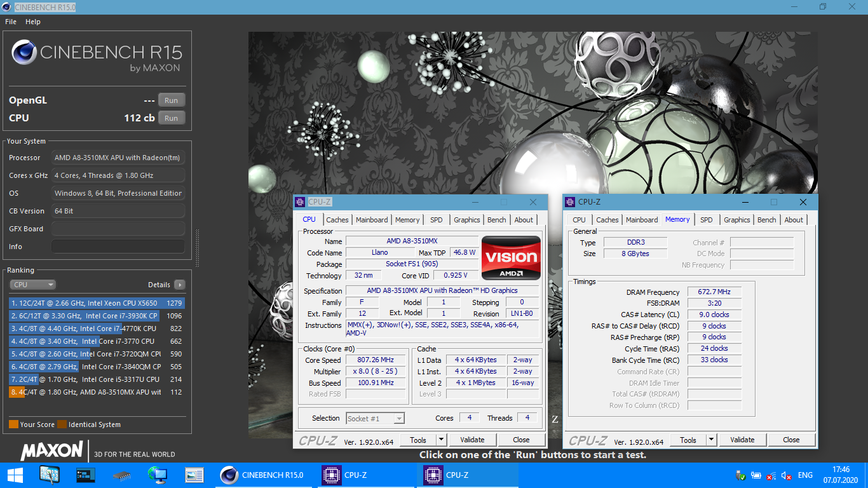Switch to Caches tab in CPU window
Image resolution: width=868 pixels, height=488 pixels.
click(x=337, y=220)
